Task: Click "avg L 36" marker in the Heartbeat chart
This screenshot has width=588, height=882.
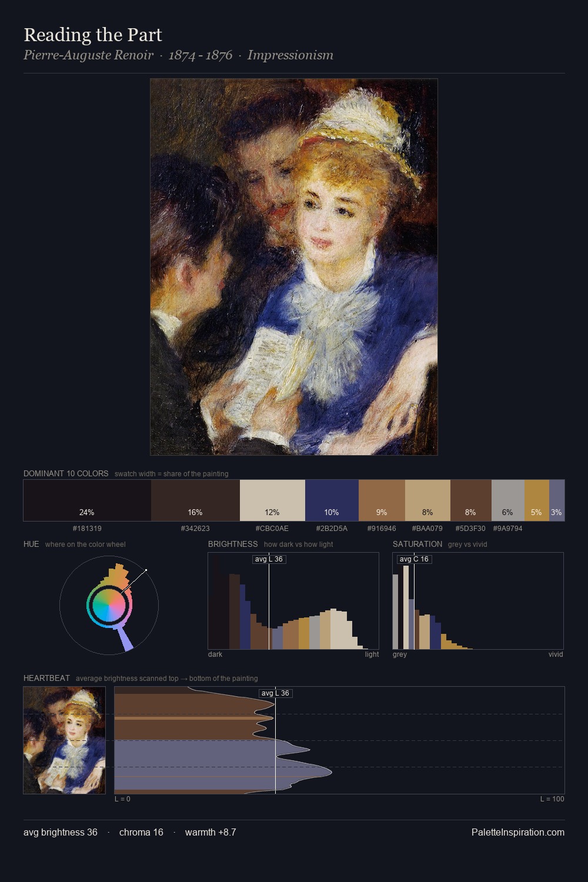Action: click(275, 693)
